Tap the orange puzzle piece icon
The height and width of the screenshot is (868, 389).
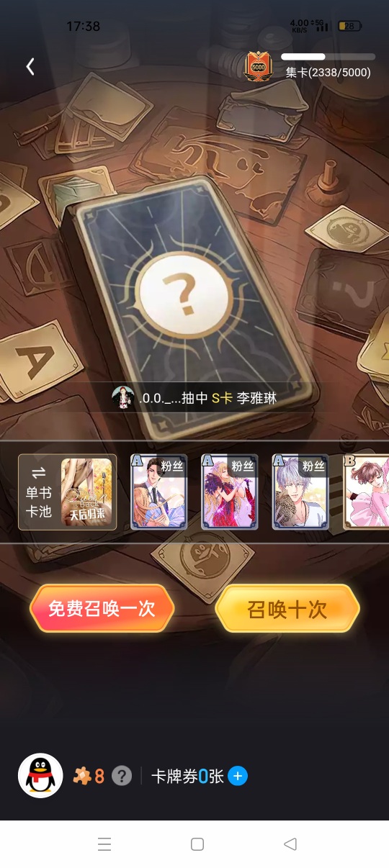(83, 776)
